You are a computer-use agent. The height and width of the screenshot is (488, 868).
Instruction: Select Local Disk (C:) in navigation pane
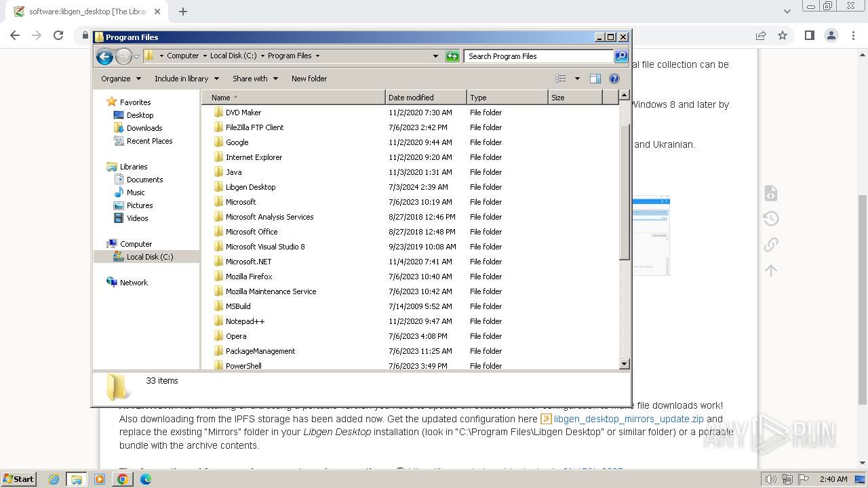147,257
